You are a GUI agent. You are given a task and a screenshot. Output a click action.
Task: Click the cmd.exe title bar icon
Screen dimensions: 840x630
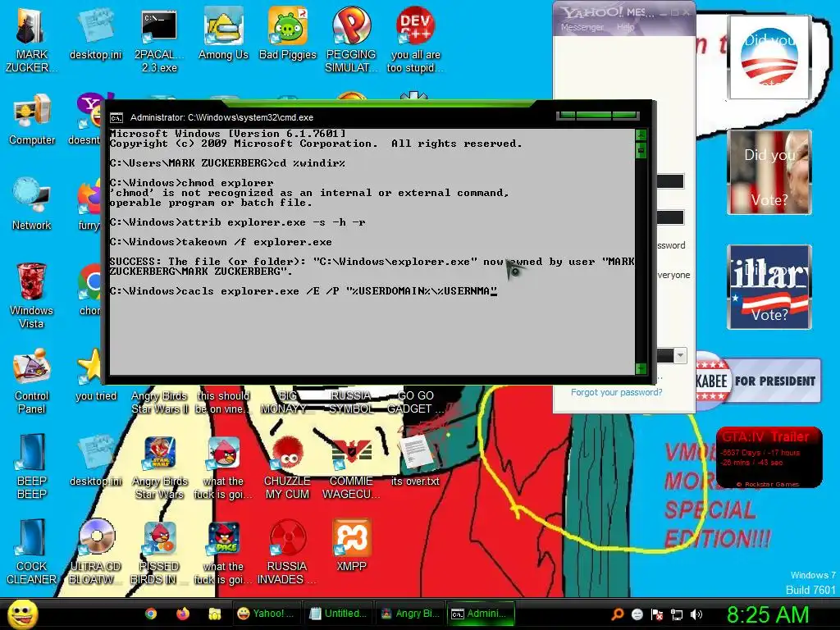[x=116, y=117]
